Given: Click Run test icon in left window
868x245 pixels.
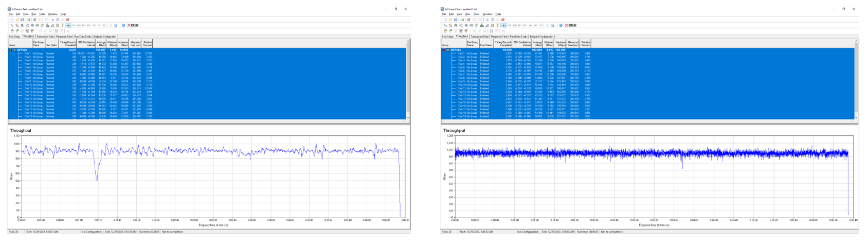Looking at the screenshot, I should 34,20.
